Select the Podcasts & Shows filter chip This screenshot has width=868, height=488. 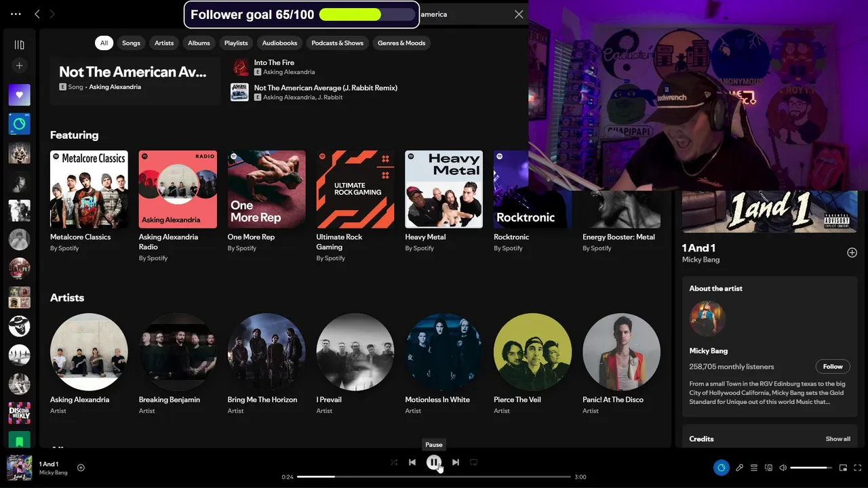tap(338, 43)
